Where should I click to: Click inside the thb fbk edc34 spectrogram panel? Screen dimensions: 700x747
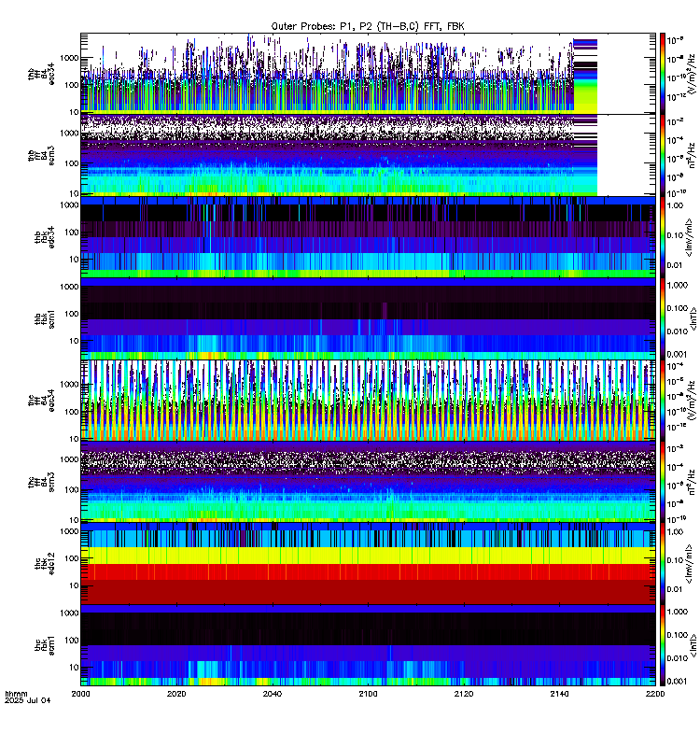368,237
